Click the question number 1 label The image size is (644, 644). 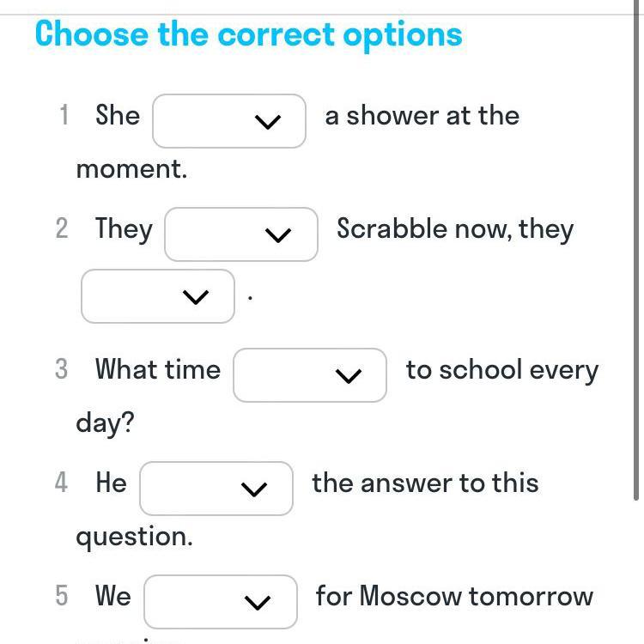tap(64, 115)
